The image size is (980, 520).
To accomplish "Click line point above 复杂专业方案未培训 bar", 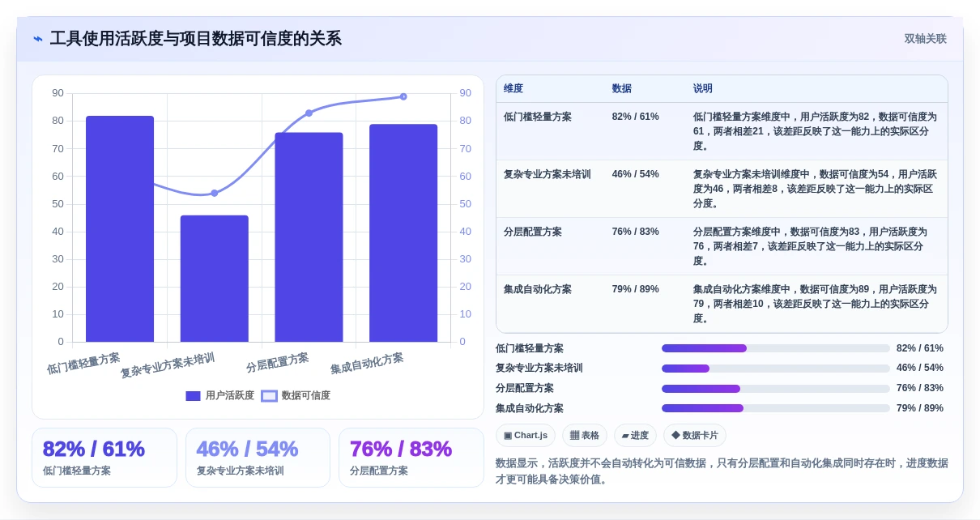I will [x=215, y=193].
